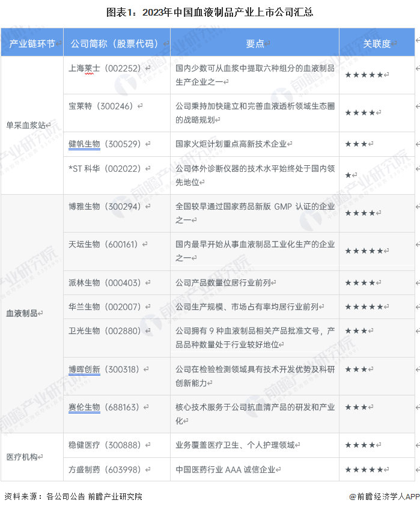Click the source note 资料来源：各公司公告 前瞻产业研究院

coord(73,496)
